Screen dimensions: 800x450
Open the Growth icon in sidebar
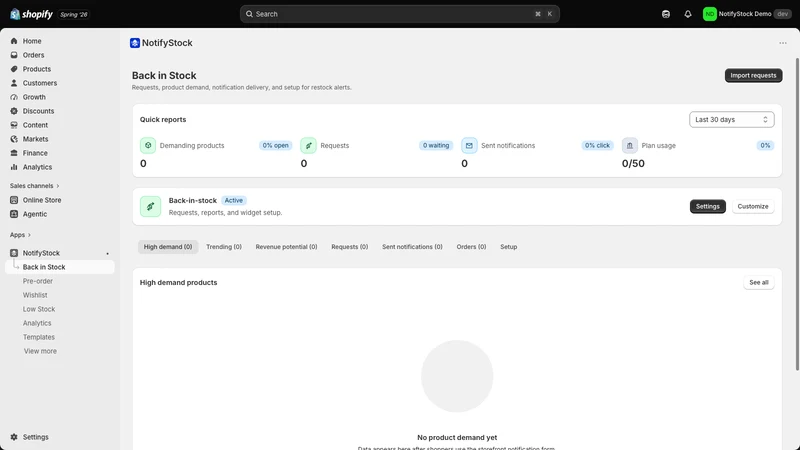[14, 97]
